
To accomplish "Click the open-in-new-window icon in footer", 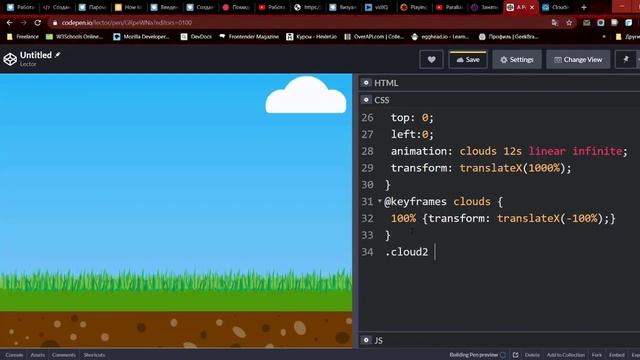I will (x=516, y=355).
